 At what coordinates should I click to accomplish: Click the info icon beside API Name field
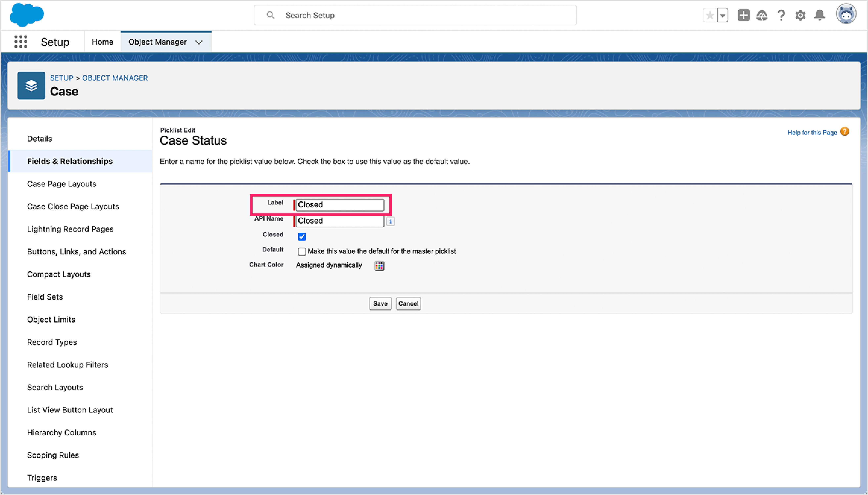tap(390, 221)
